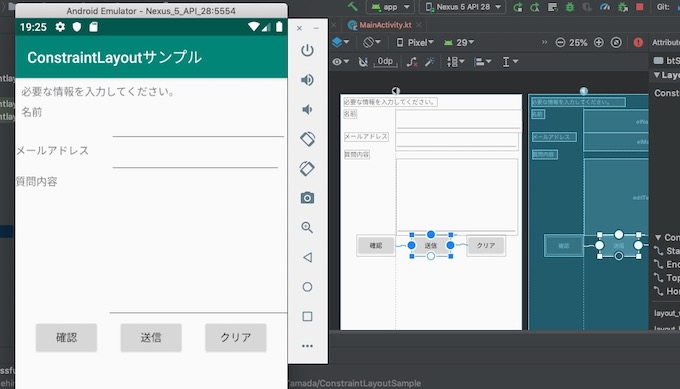Open the run configuration 'app' dropdown
The image size is (680, 389).
point(390,7)
